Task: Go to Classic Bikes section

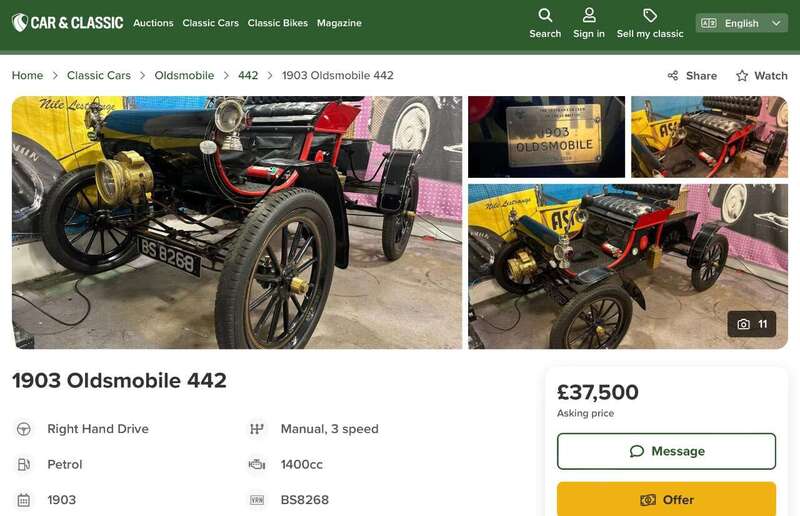Action: click(277, 23)
